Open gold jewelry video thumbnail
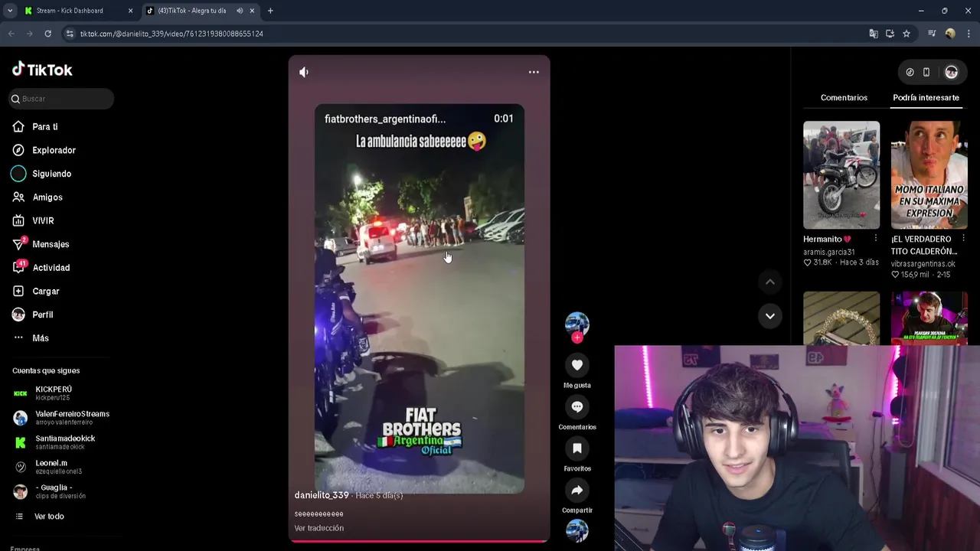The height and width of the screenshot is (551, 980). coord(841,318)
